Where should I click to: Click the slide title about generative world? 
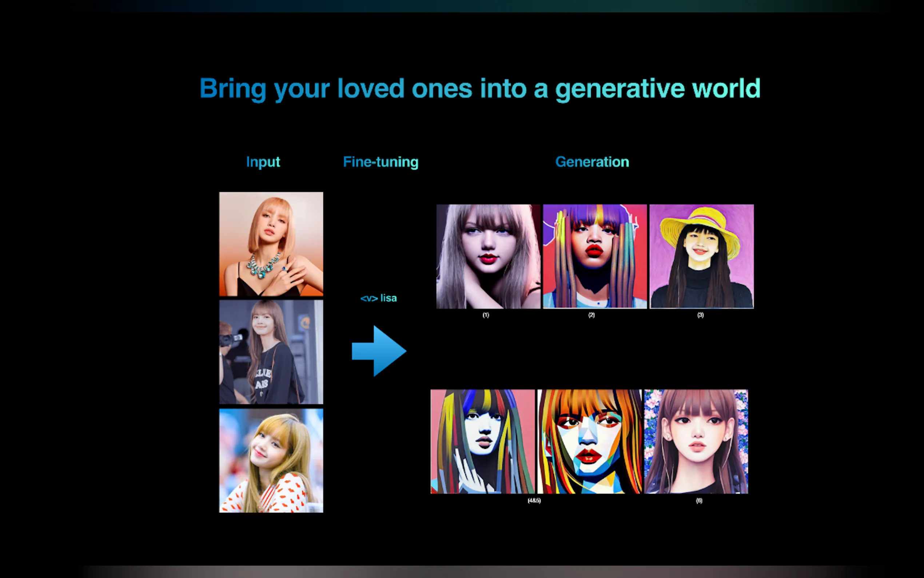click(480, 89)
